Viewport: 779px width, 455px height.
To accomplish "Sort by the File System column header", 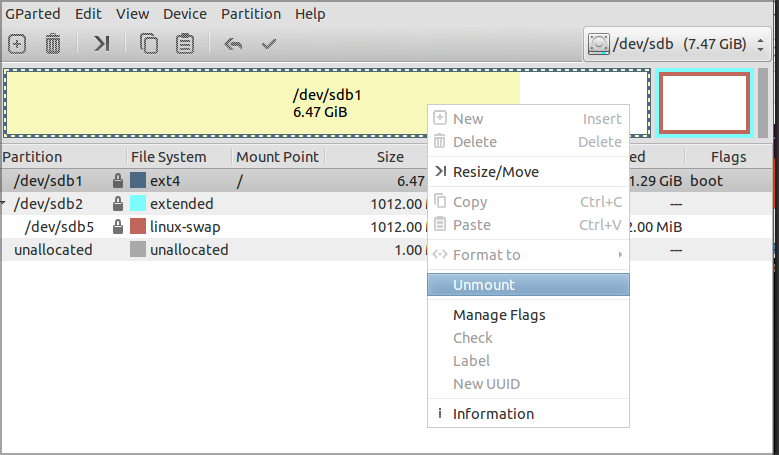I will tap(168, 157).
